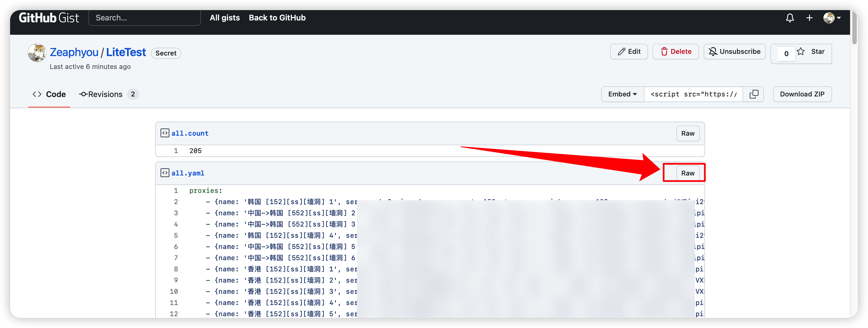Click the gist search field
The width and height of the screenshot is (868, 328).
(x=144, y=18)
